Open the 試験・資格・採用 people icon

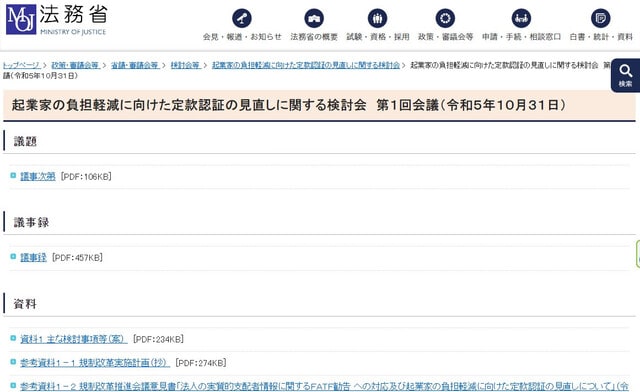tap(378, 18)
